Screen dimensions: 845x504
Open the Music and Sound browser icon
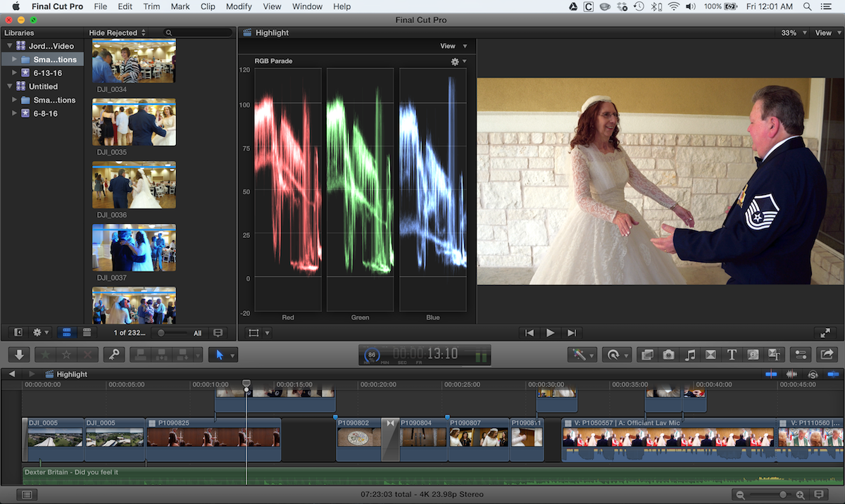(x=690, y=354)
